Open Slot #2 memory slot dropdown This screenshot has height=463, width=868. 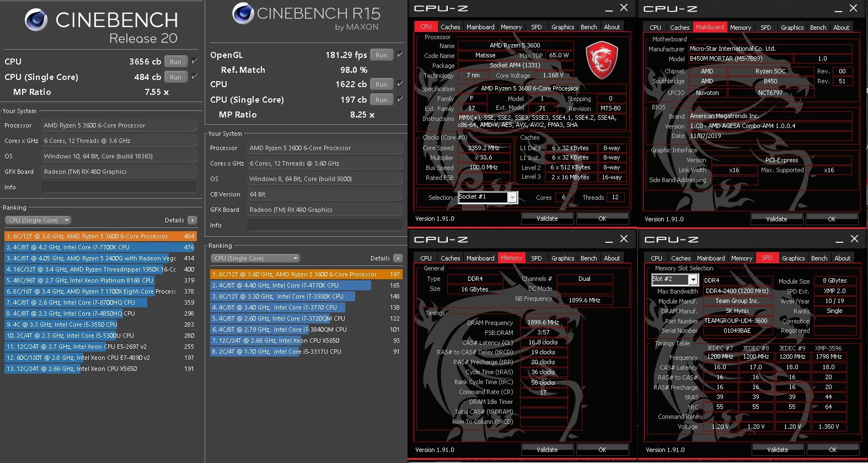pos(674,280)
